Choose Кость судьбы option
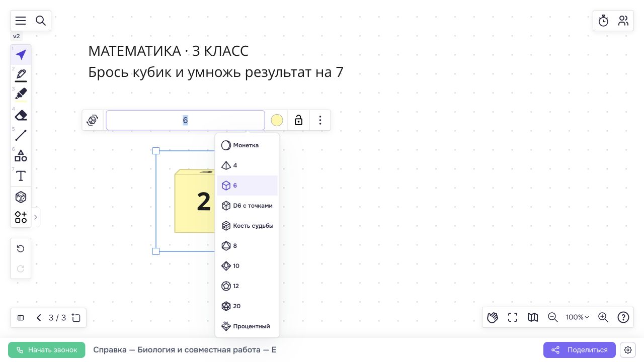 coord(247,226)
